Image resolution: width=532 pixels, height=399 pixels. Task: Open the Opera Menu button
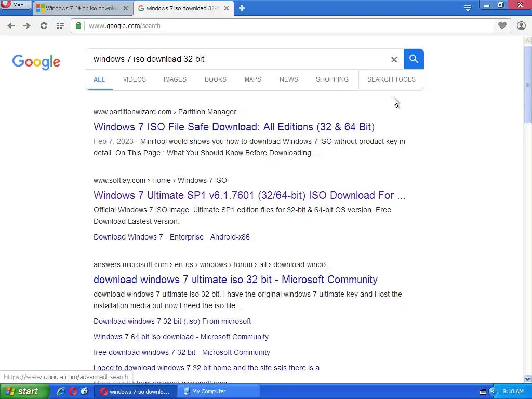point(15,5)
